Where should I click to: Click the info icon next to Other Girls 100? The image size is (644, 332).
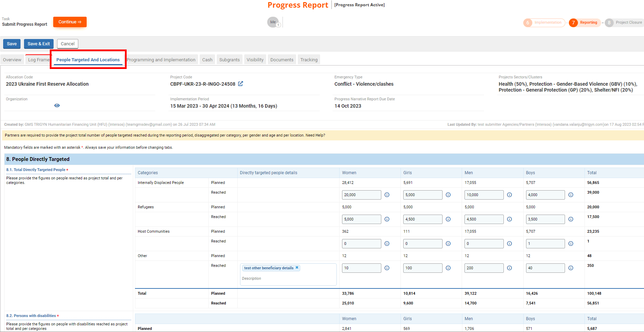tap(448, 268)
